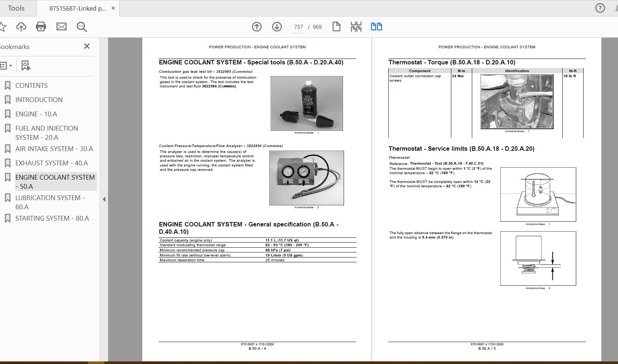This screenshot has width=618, height=364.
Task: Open ENGINE COOLANT SYSTEM - 50.A bookmark
Action: point(55,181)
